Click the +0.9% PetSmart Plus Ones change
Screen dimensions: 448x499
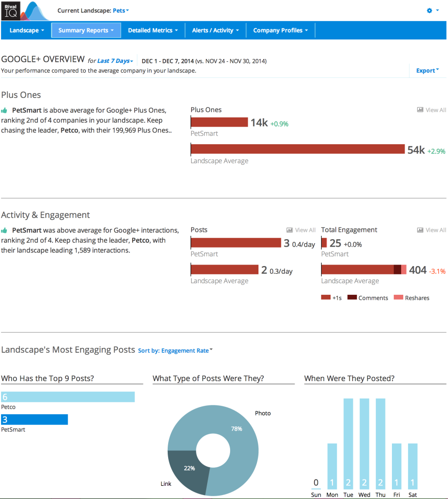[x=279, y=124]
